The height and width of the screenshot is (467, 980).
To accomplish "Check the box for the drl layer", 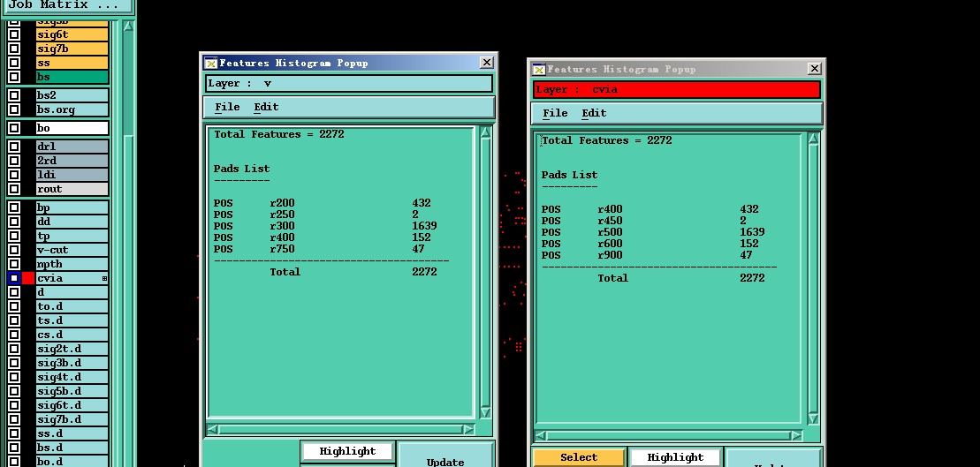I will coord(14,147).
